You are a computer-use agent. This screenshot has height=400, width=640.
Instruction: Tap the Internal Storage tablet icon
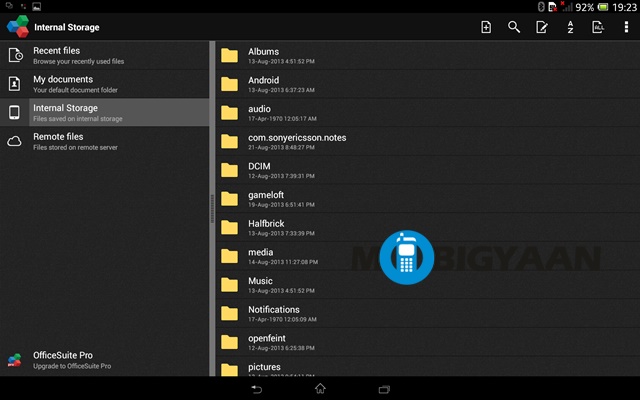click(x=14, y=112)
